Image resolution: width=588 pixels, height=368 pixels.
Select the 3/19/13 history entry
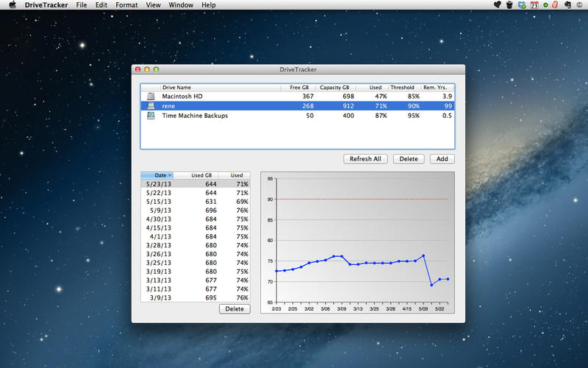[196, 272]
